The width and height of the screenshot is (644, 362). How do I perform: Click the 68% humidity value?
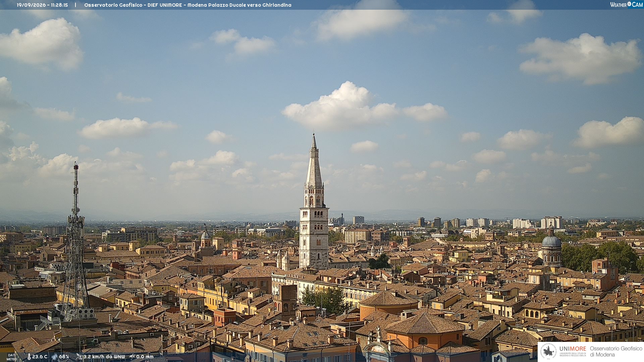(x=64, y=357)
